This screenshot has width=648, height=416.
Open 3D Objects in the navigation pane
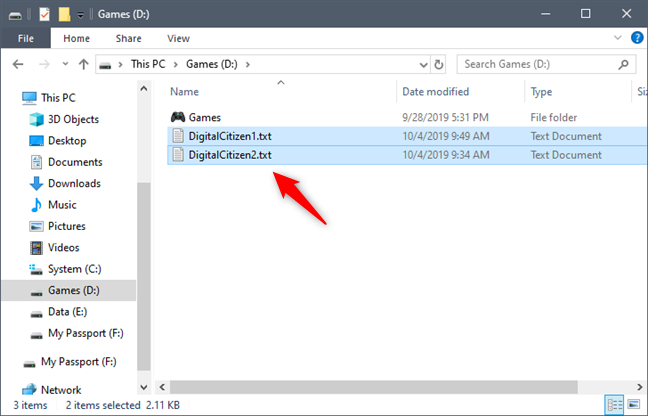[x=73, y=119]
